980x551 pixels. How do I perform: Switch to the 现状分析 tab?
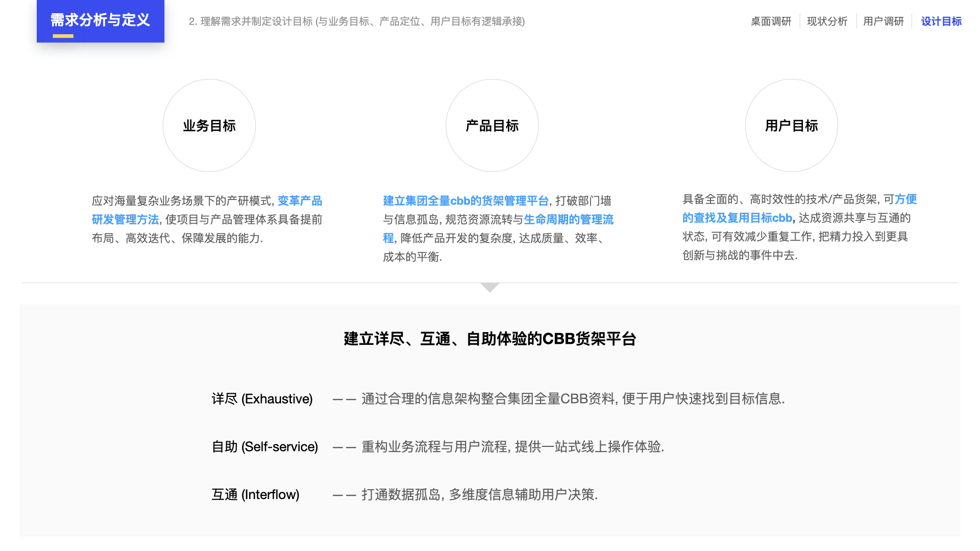coord(827,21)
